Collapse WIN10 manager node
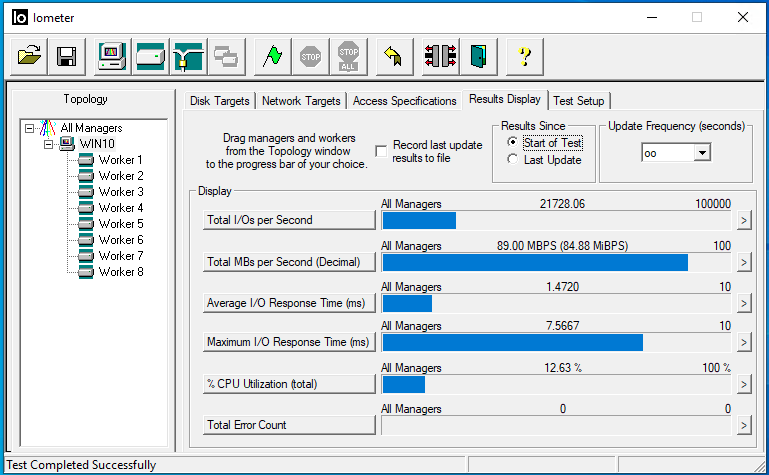Screen dimensions: 769x475 pyautogui.click(x=48, y=144)
